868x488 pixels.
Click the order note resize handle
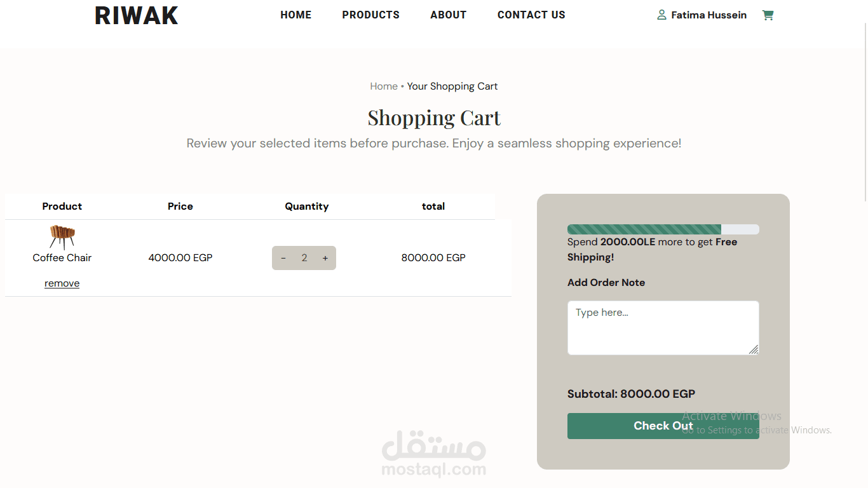pyautogui.click(x=754, y=349)
